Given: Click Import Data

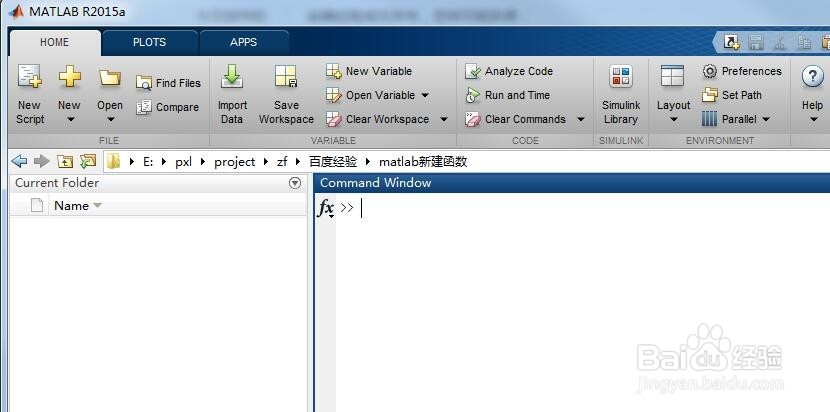Looking at the screenshot, I should coord(232,94).
